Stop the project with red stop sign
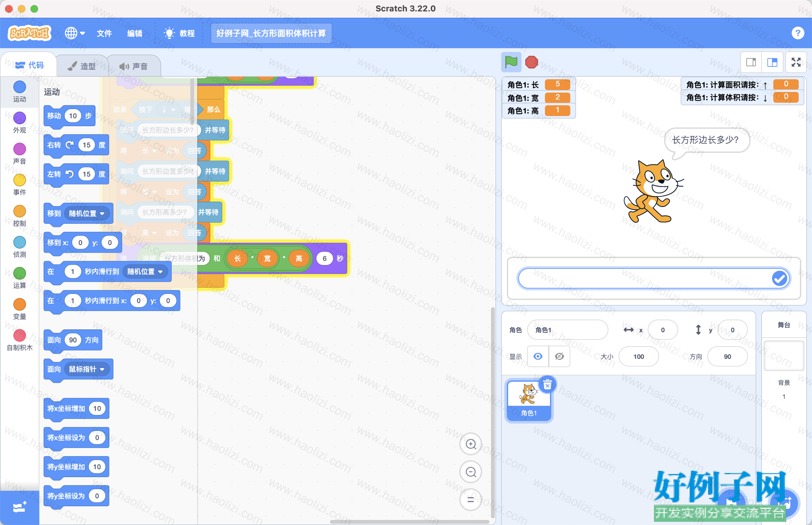Screen dimensions: 812x525 pyautogui.click(x=531, y=62)
